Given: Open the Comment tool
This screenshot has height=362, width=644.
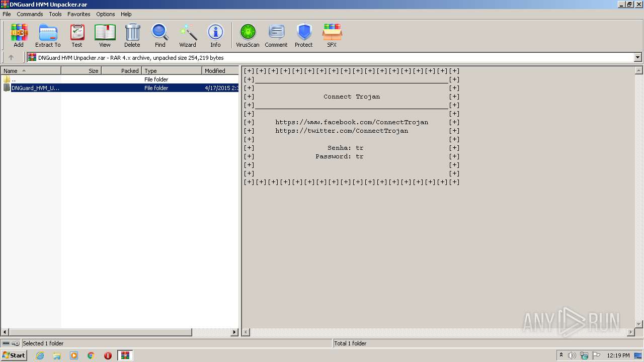Looking at the screenshot, I should pyautogui.click(x=276, y=35).
